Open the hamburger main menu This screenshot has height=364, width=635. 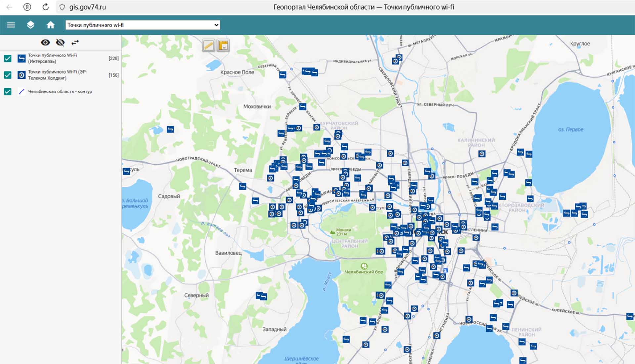tap(11, 25)
